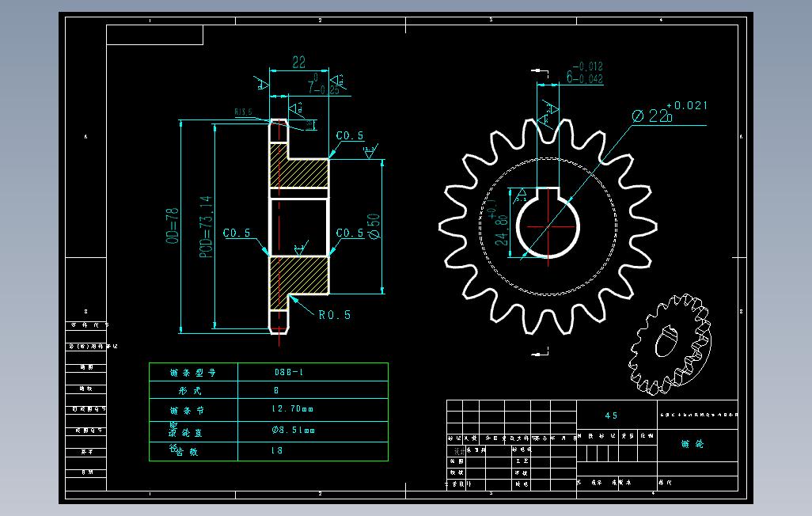Select the "12.70mm" value in the table
812x516 pixels.
point(293,408)
